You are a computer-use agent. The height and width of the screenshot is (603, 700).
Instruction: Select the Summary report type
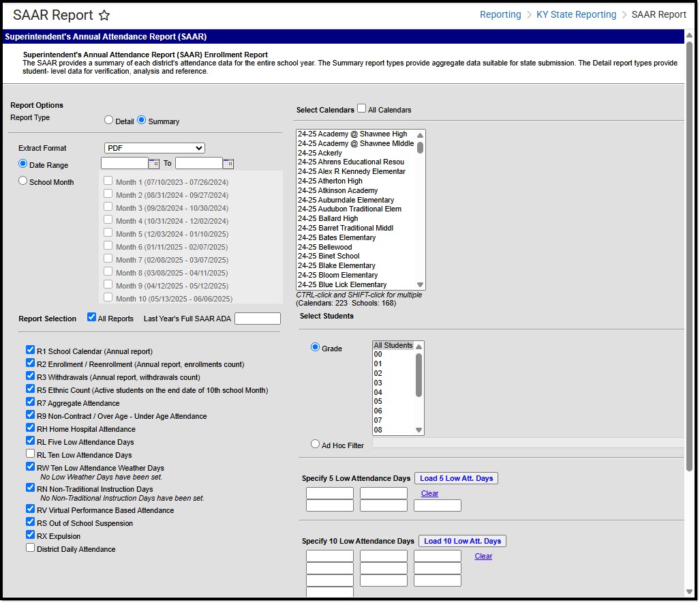pyautogui.click(x=142, y=120)
